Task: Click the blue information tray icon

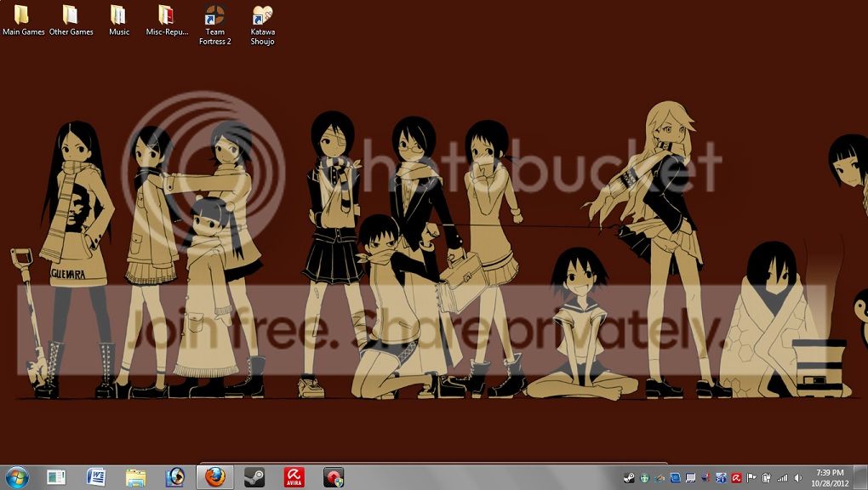Action: (721, 478)
